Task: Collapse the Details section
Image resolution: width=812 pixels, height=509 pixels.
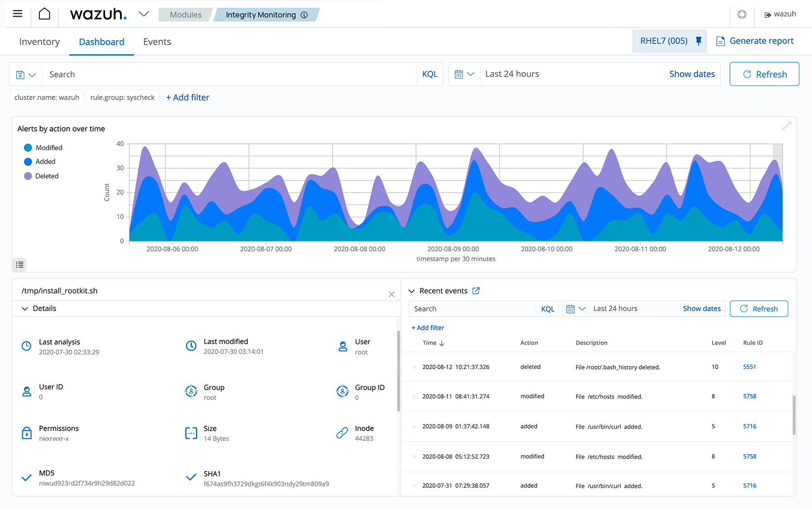Action: [x=25, y=308]
